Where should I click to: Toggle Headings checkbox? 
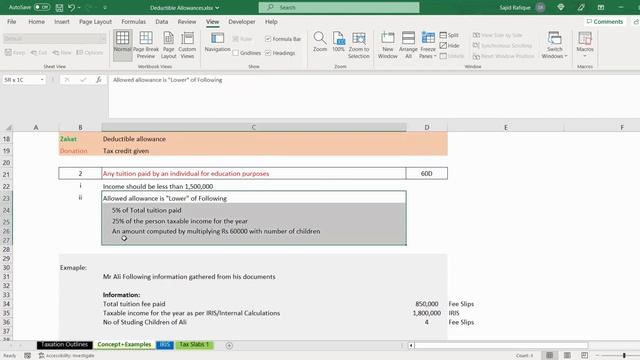pyautogui.click(x=268, y=53)
